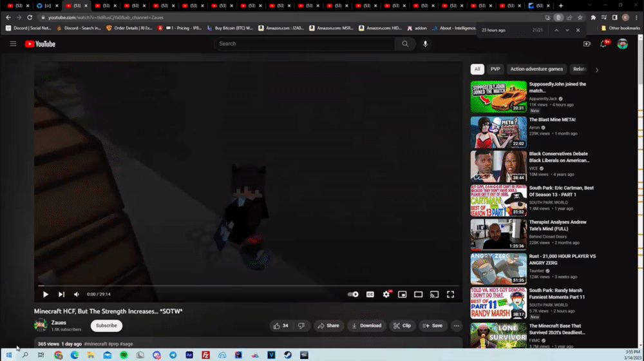The width and height of the screenshot is (644, 361).
Task: Open the media controls toolbar icon
Action: pyautogui.click(x=604, y=17)
